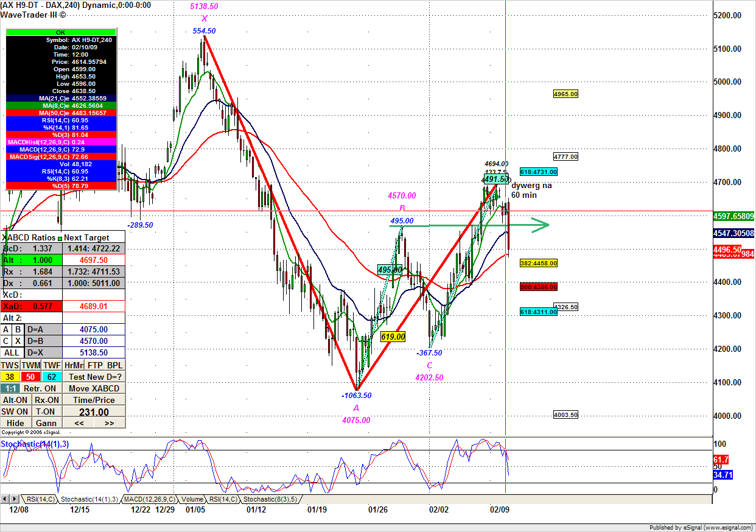This screenshot has height=532, width=756.
Task: Pick the yellow 38 retracement swatch
Action: click(10, 377)
